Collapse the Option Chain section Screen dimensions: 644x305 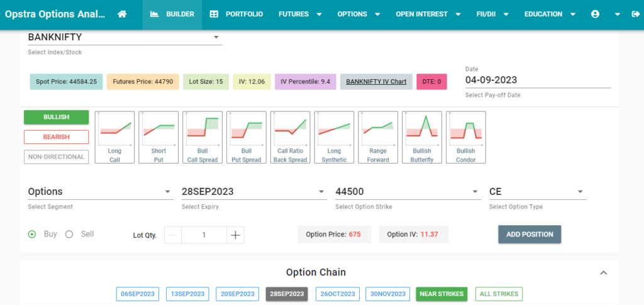tap(603, 272)
